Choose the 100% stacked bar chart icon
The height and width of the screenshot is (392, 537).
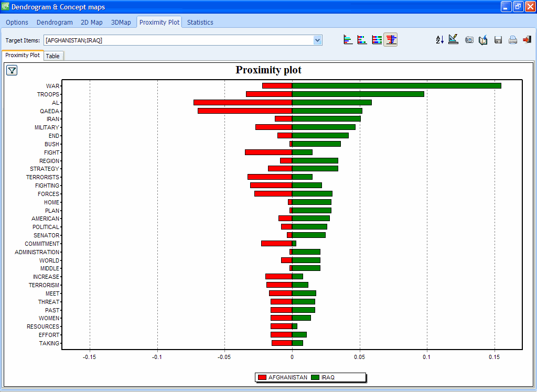pos(377,40)
